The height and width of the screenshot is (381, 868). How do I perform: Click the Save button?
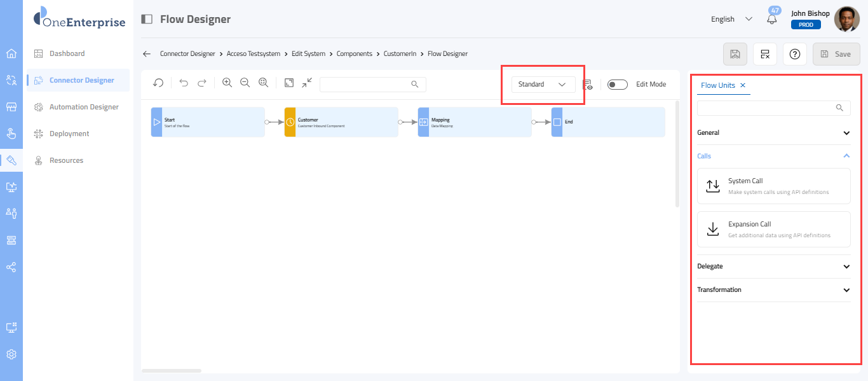(836, 54)
